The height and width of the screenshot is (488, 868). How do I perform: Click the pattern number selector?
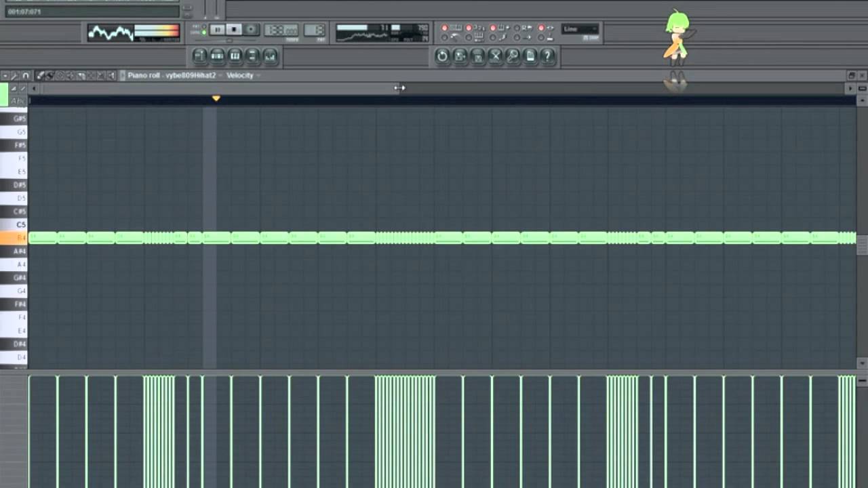point(314,30)
